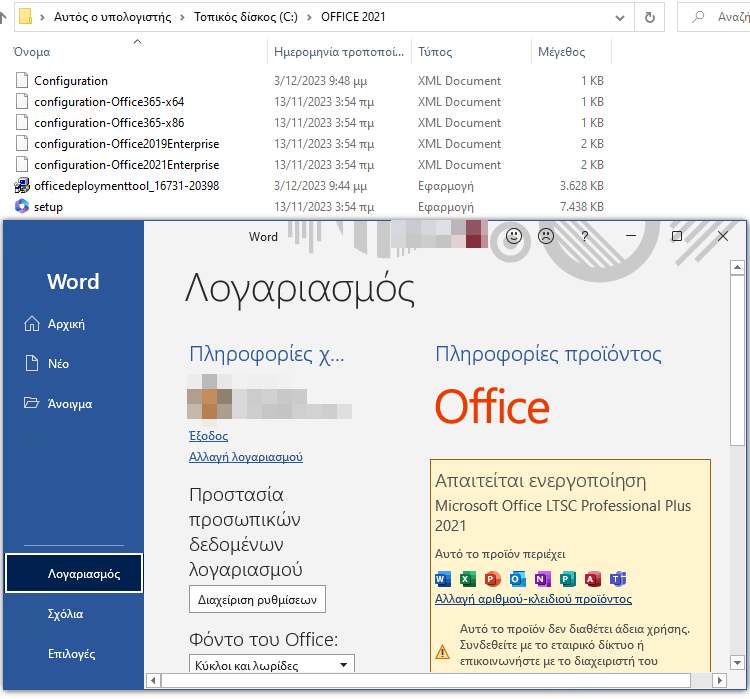Image resolution: width=750 pixels, height=699 pixels.
Task: Click the PowerPoint app icon in product list
Action: click(x=492, y=579)
